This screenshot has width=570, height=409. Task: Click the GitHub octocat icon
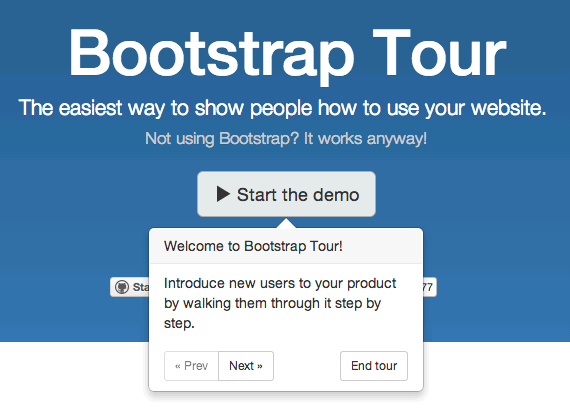(122, 287)
